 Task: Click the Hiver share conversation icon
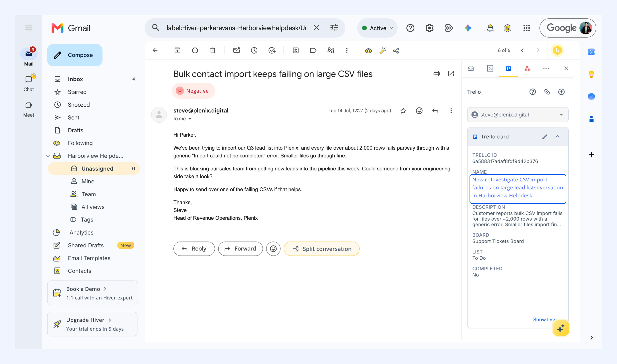(396, 51)
